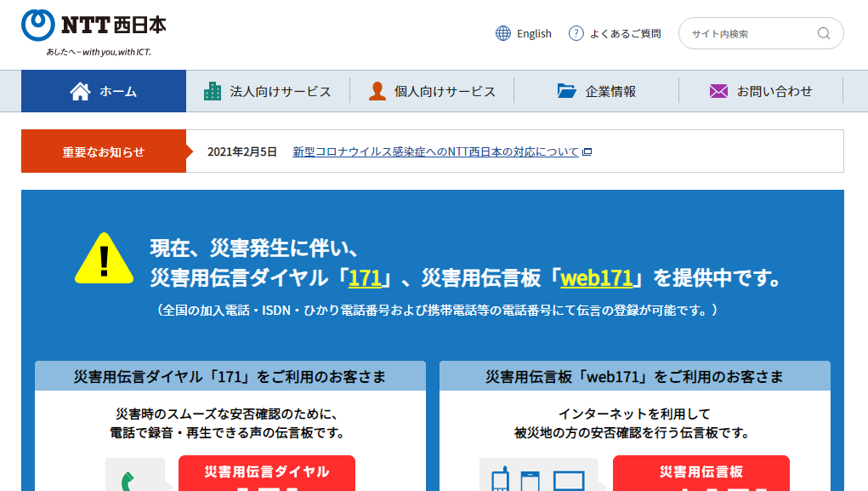Click the note starting （全国の加入電話・ISDN
The width and height of the screenshot is (868, 491).
click(x=437, y=310)
